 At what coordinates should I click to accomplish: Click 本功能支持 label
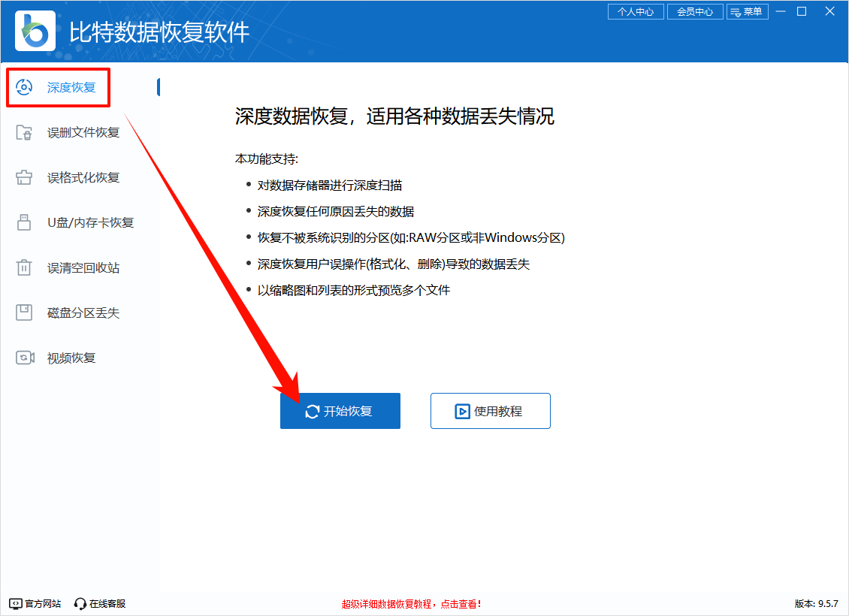(x=267, y=159)
